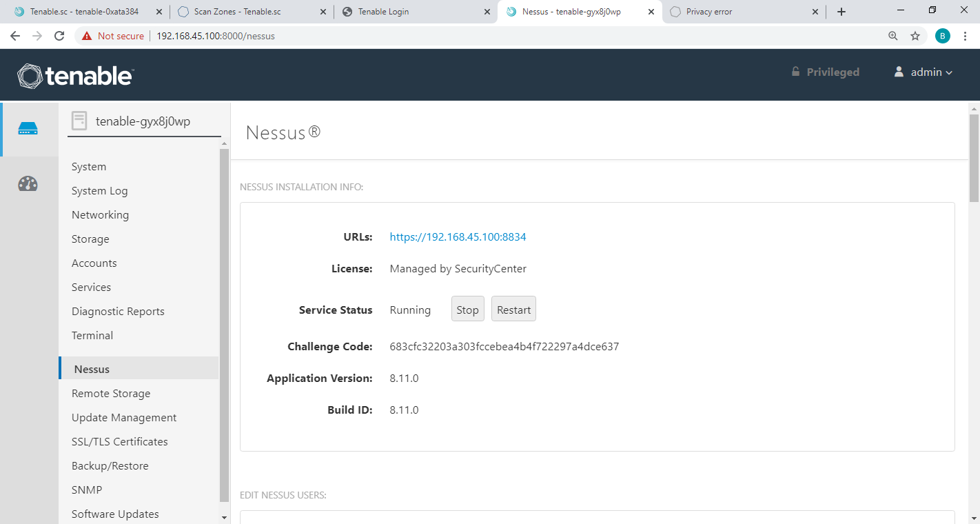Click the Privileged mode label
The width and height of the screenshot is (980, 524).
pos(833,72)
